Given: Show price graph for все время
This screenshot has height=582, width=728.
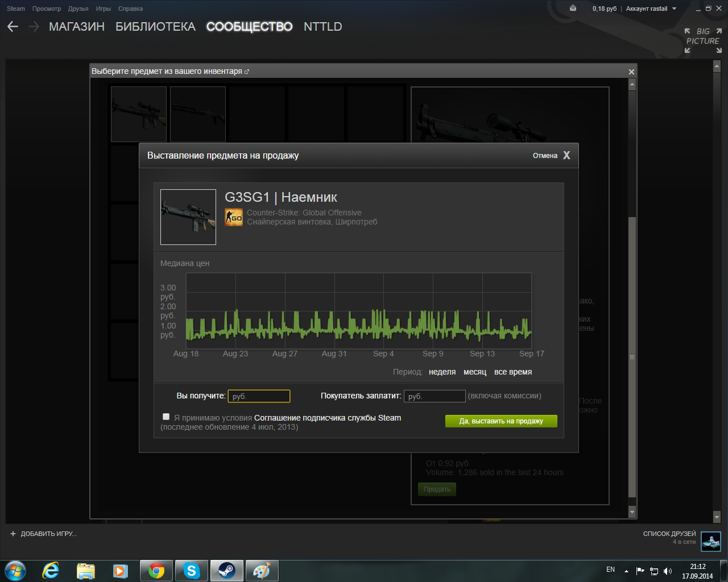Looking at the screenshot, I should 513,372.
